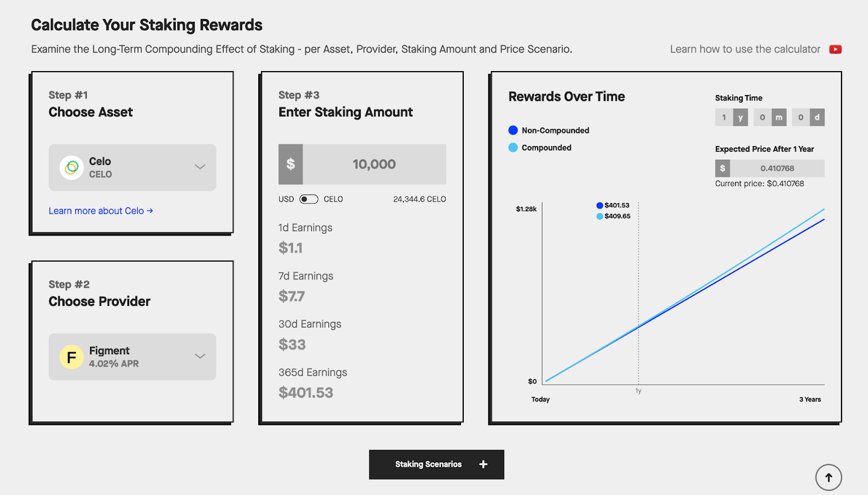
Task: Click the 24,344.6 CELO amount text
Action: [419, 199]
